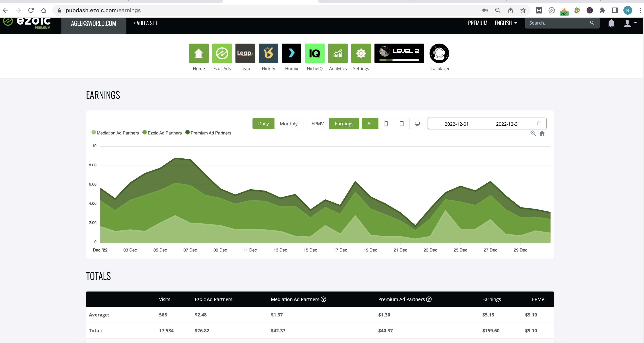
Task: Toggle Premium Ad Partners legend series
Action: coord(208,133)
